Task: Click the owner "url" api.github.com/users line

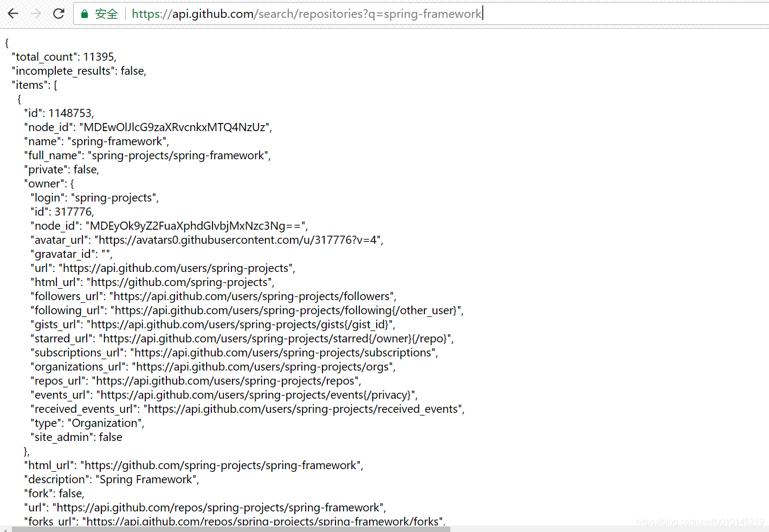Action: 163,268
